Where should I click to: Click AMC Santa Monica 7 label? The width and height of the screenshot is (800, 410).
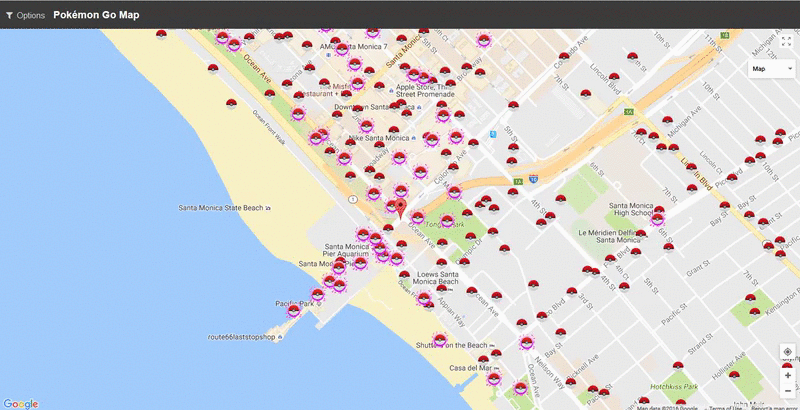[x=354, y=46]
